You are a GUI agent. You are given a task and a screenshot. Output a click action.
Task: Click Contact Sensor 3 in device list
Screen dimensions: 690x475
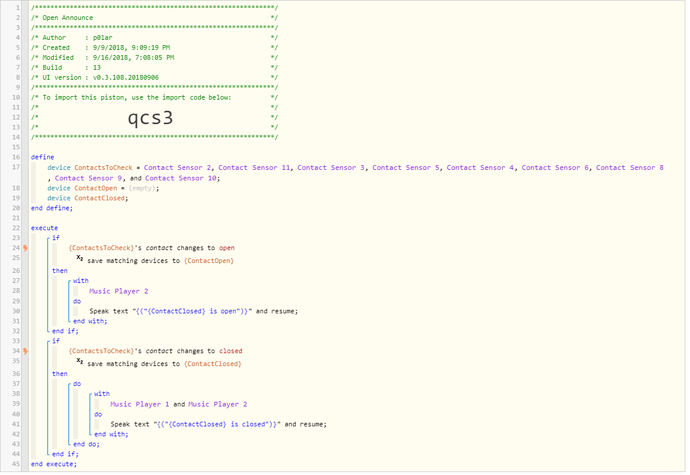[x=330, y=167]
